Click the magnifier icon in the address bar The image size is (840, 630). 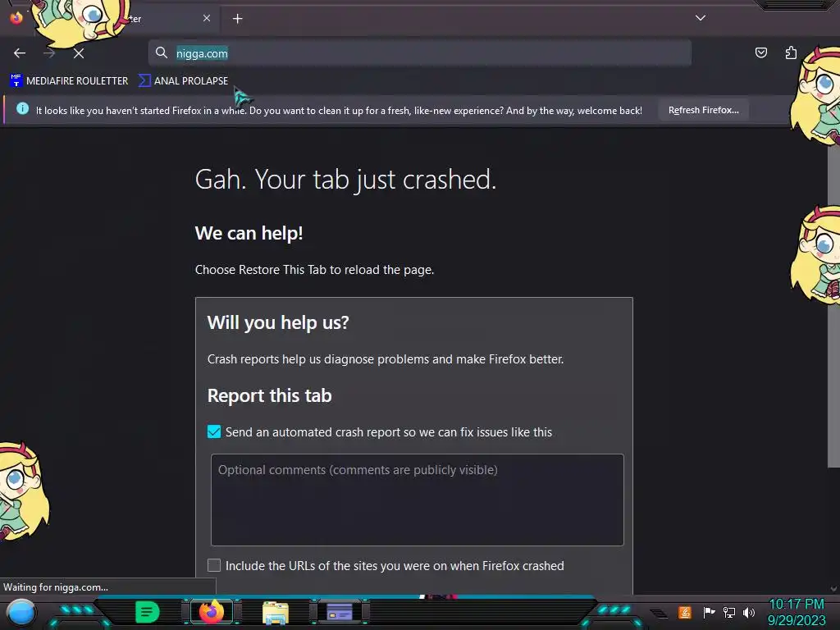click(162, 52)
